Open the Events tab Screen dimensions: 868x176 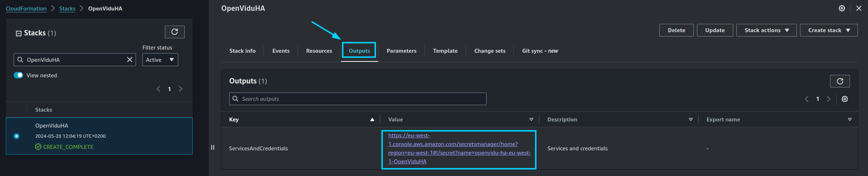click(x=281, y=51)
